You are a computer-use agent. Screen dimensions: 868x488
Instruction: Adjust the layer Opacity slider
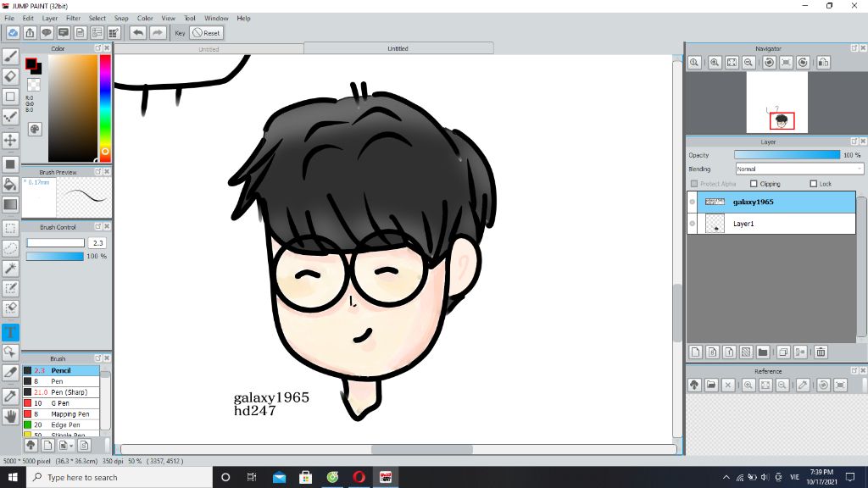787,155
